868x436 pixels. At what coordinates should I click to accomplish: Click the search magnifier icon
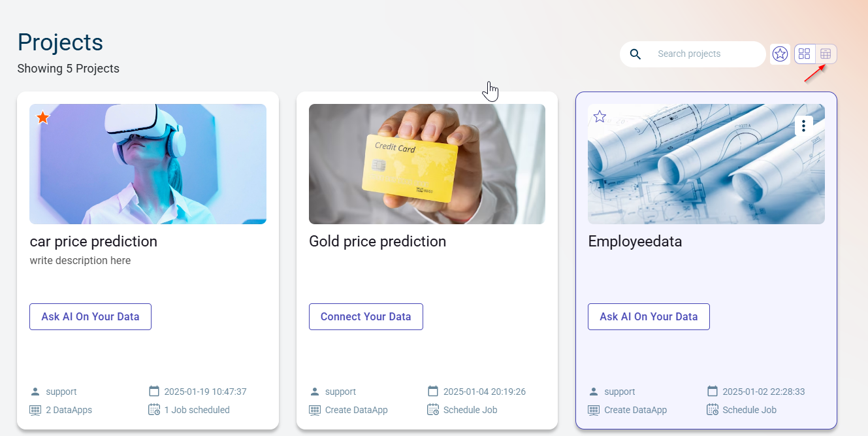click(x=635, y=54)
